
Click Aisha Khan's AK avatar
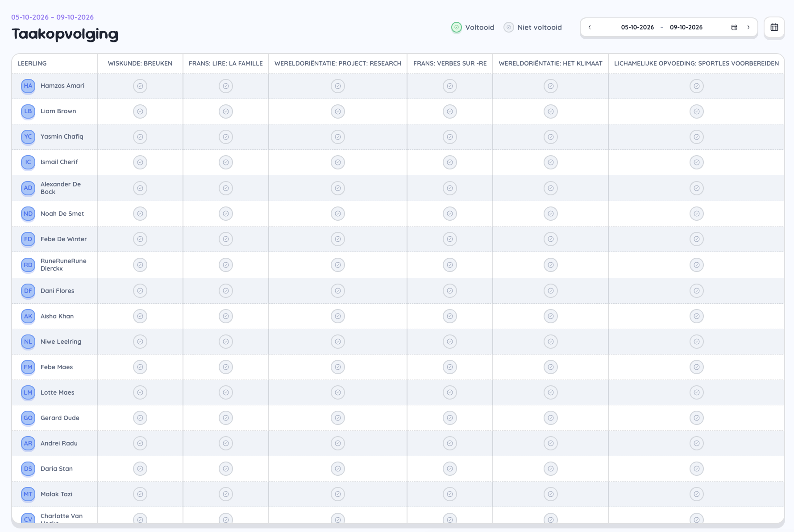tap(28, 316)
